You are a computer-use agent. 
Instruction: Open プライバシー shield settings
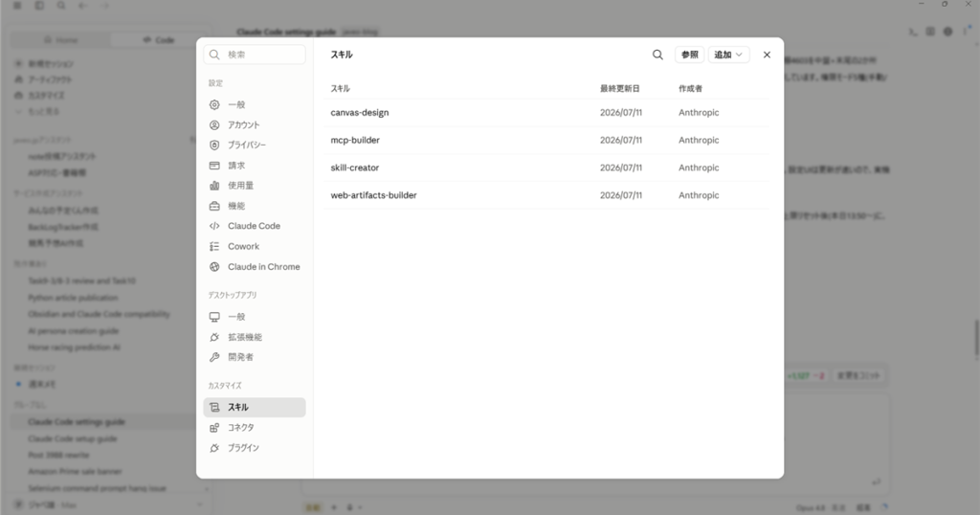click(x=255, y=145)
